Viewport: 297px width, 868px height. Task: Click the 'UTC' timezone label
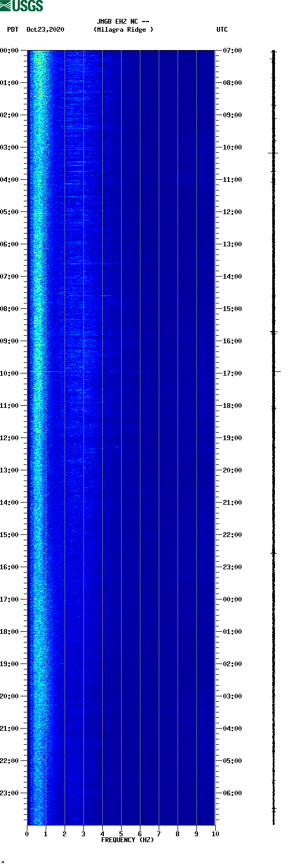[x=222, y=30]
